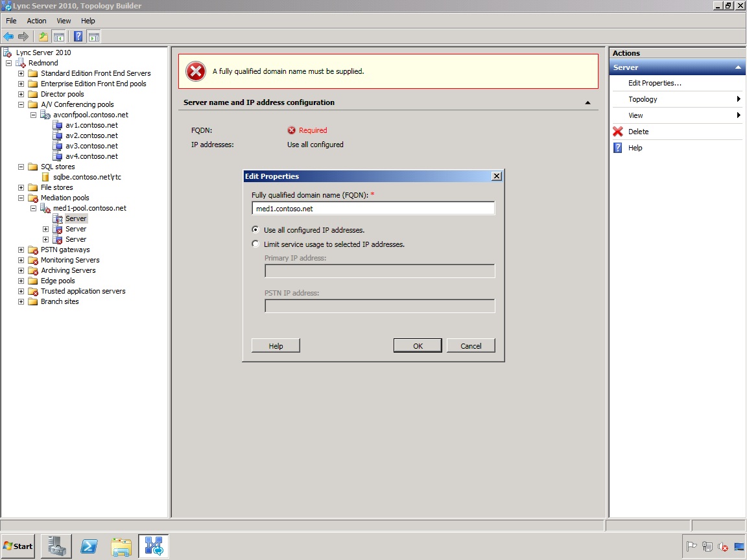Expand the Director pools node
Screen dimensions: 747x560
tap(21, 94)
